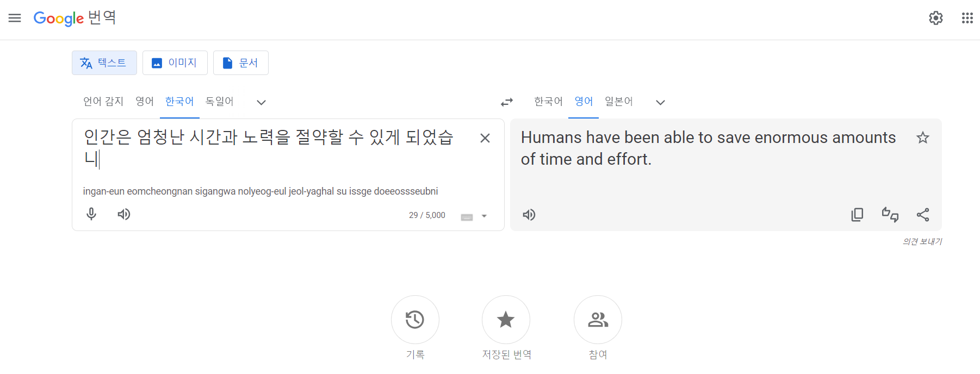Swap source and target languages
Viewport: 980px width, 374px height.
click(507, 102)
